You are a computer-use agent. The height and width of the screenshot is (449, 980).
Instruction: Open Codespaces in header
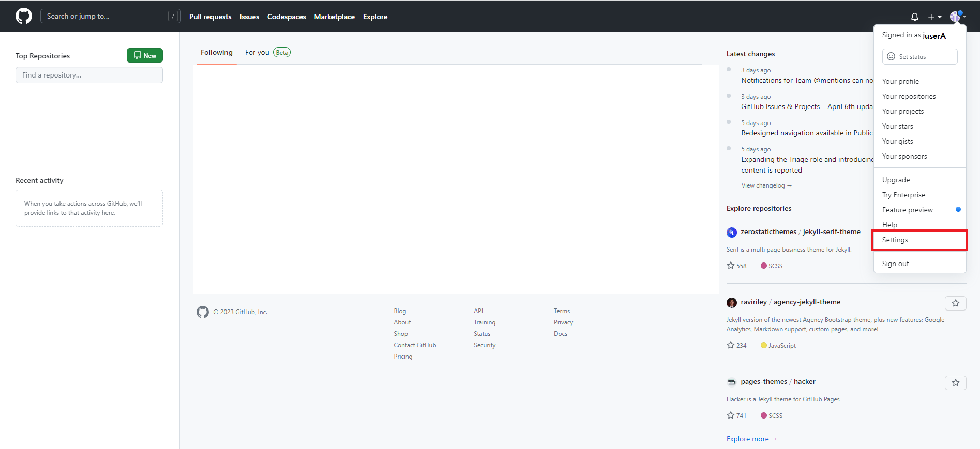coord(287,17)
